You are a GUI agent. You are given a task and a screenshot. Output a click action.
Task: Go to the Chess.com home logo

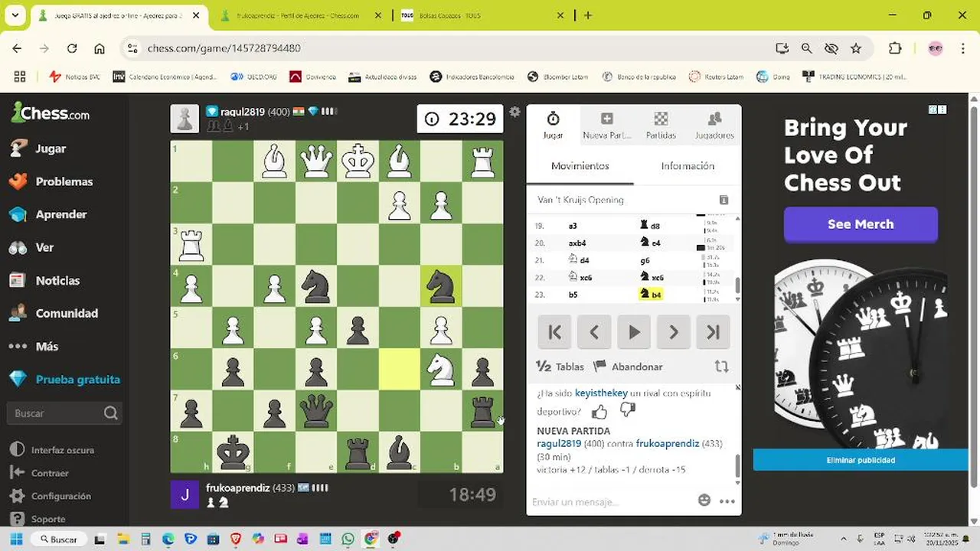[51, 113]
